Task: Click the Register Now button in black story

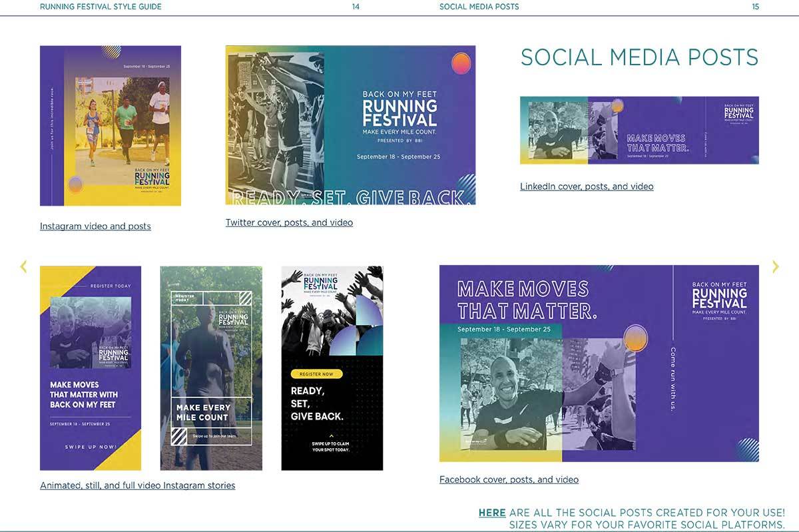Action: click(316, 374)
